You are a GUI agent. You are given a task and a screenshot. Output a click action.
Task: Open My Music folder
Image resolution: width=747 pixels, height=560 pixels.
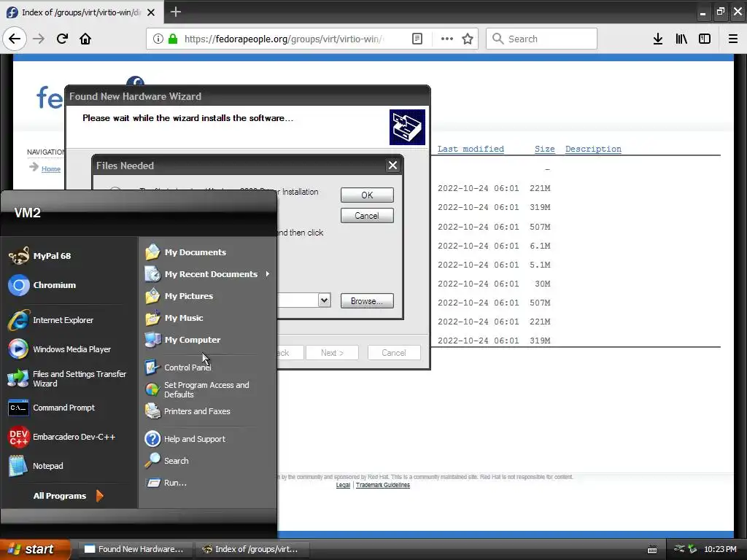click(174, 318)
